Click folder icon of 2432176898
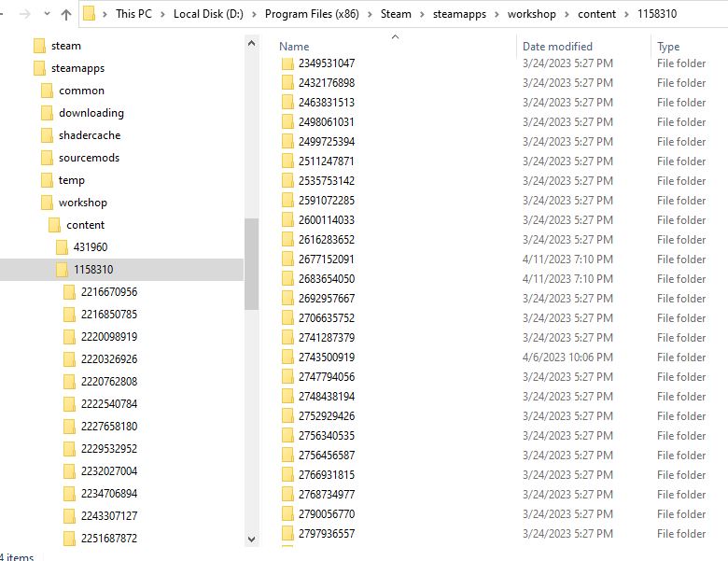 pyautogui.click(x=287, y=83)
